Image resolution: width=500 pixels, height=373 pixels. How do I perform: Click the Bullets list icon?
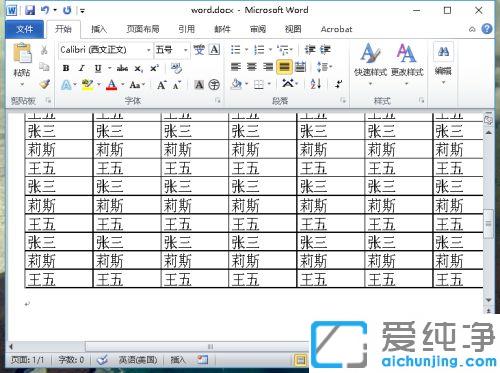point(236,50)
